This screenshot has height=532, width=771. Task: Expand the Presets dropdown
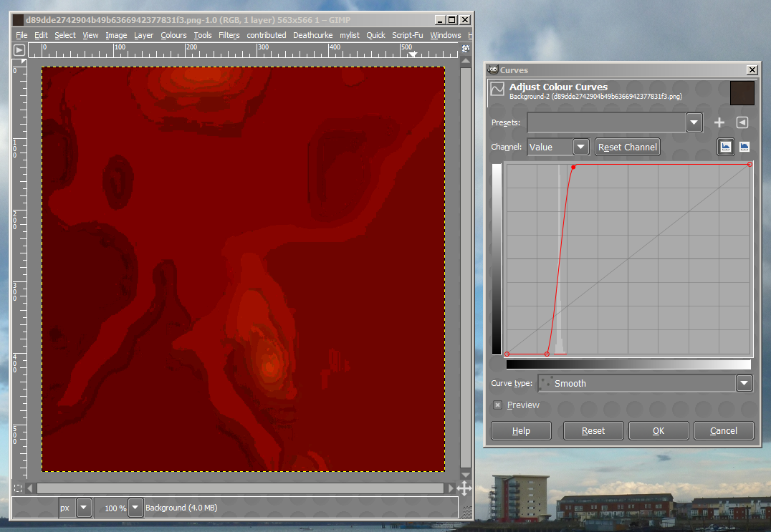tap(694, 122)
